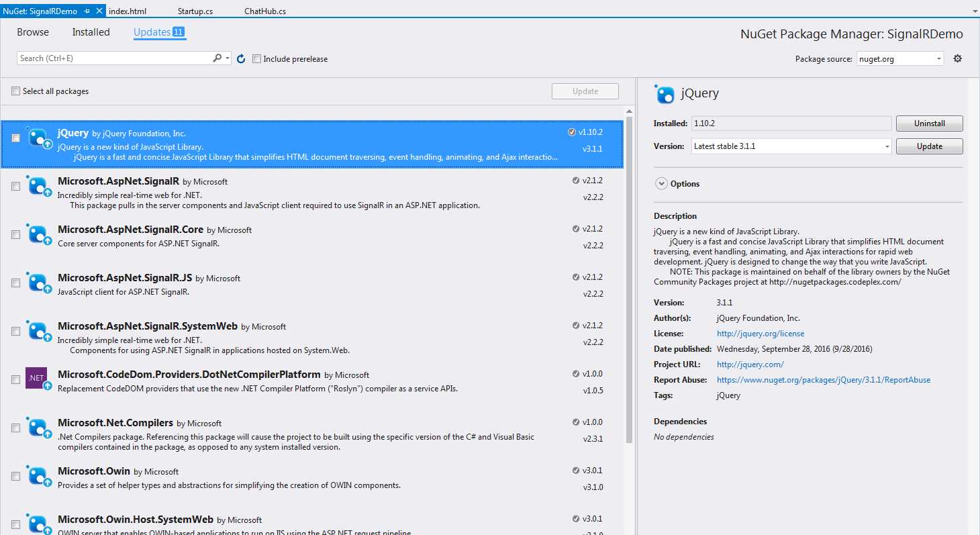Tick the Microsoft.Net.Compilers checkbox
The image size is (980, 535).
(15, 428)
